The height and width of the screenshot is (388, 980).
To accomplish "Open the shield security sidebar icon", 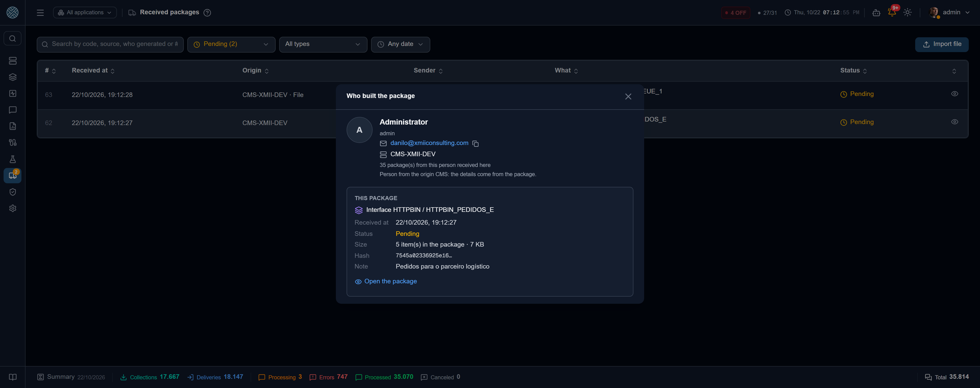I will pyautogui.click(x=13, y=192).
